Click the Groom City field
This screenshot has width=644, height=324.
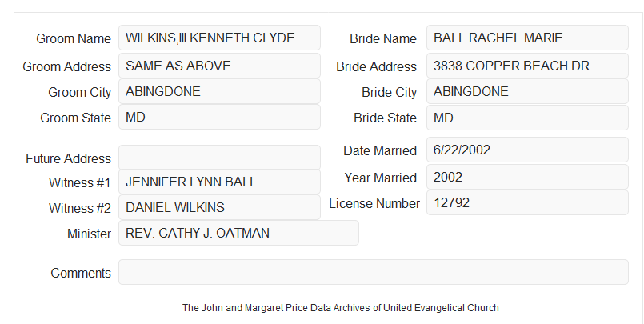pyautogui.click(x=219, y=91)
